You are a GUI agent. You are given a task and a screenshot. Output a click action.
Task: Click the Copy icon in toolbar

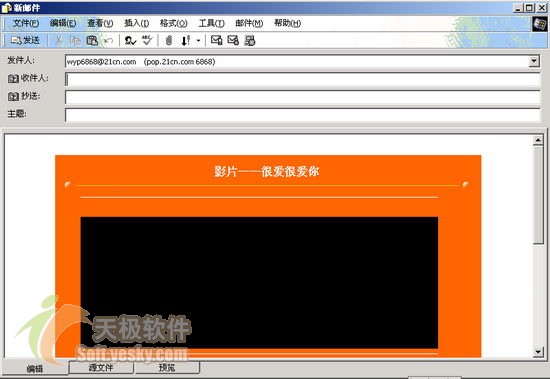pyautogui.click(x=75, y=41)
